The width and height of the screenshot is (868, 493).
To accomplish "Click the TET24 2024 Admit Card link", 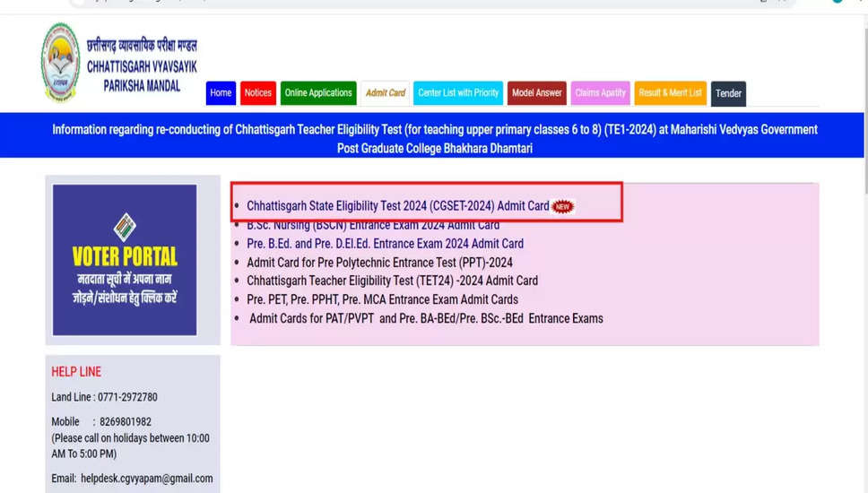I will (x=392, y=281).
